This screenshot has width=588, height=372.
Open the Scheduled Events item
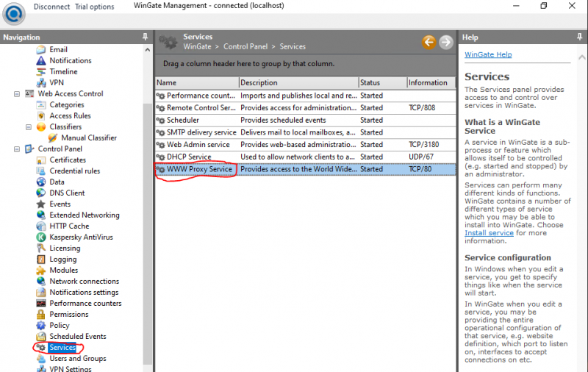tap(77, 337)
